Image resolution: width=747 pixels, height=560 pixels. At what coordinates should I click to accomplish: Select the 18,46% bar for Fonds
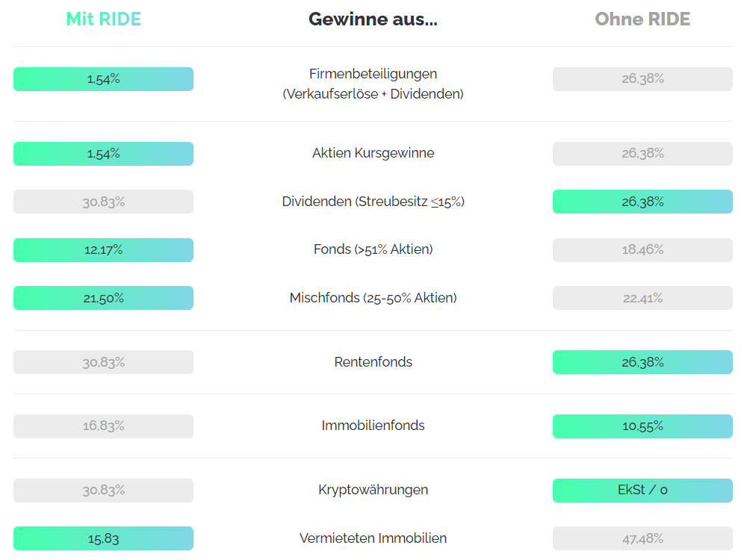point(642,250)
